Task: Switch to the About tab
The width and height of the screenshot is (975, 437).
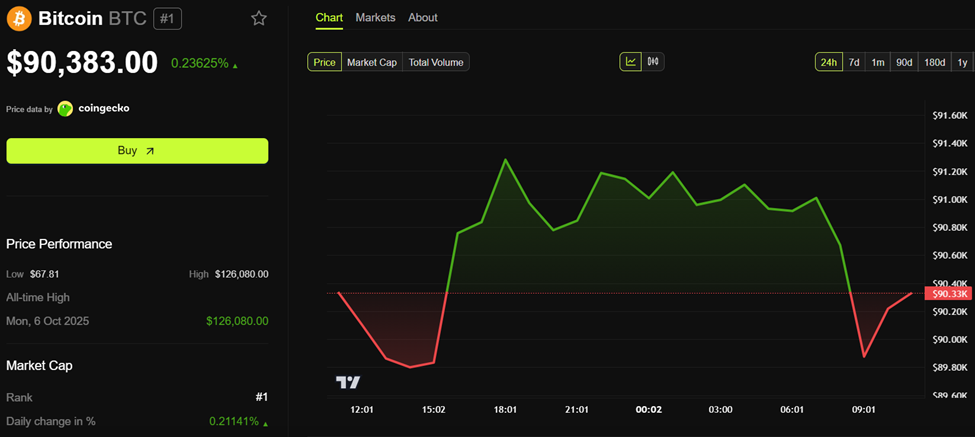Action: tap(423, 18)
